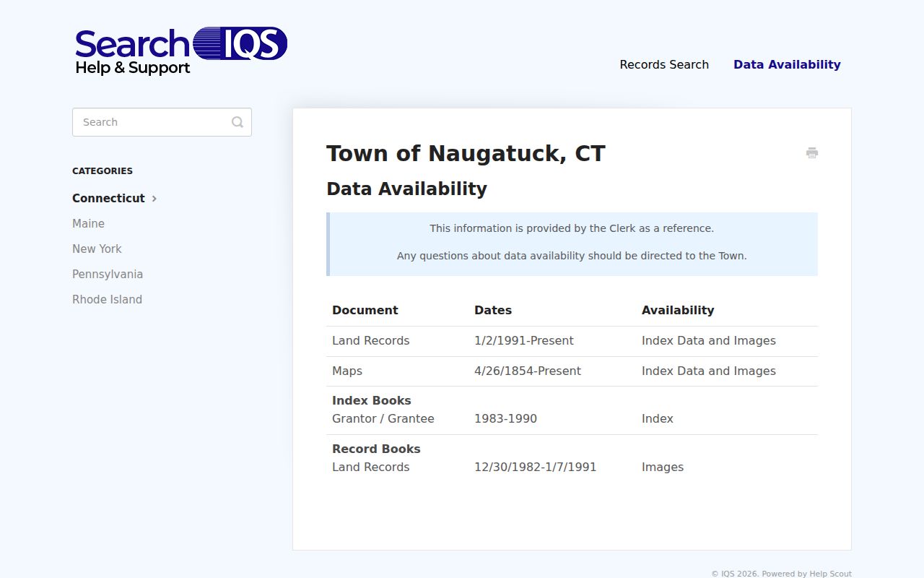Click the 1/2/1991-Present date cell
This screenshot has height=578, width=924.
[524, 340]
